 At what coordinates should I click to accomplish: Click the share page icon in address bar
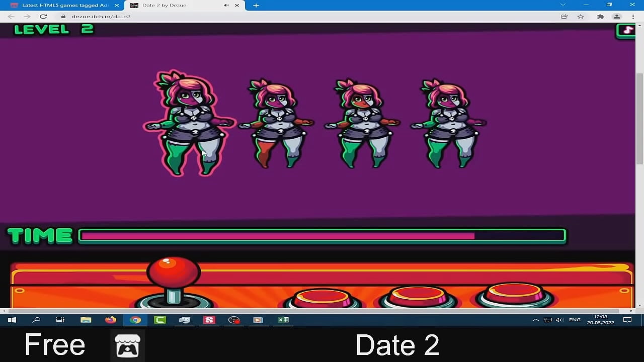(565, 16)
